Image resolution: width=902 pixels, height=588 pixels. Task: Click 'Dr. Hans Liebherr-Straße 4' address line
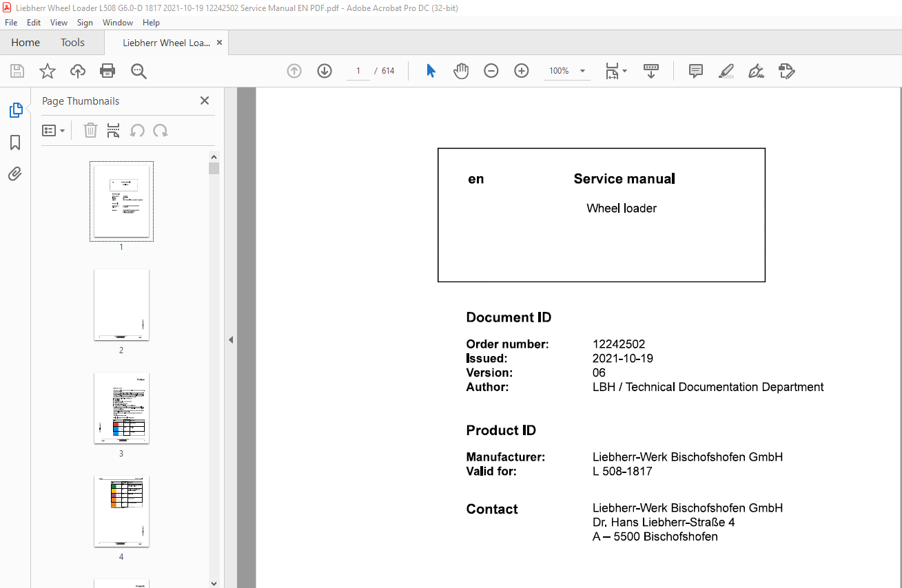664,523
